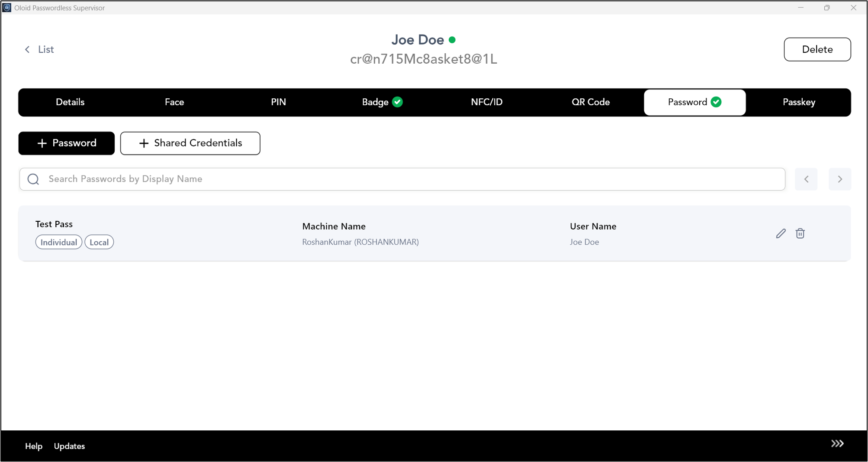Image resolution: width=868 pixels, height=462 pixels.
Task: Open the PIN tab
Action: [x=278, y=102]
